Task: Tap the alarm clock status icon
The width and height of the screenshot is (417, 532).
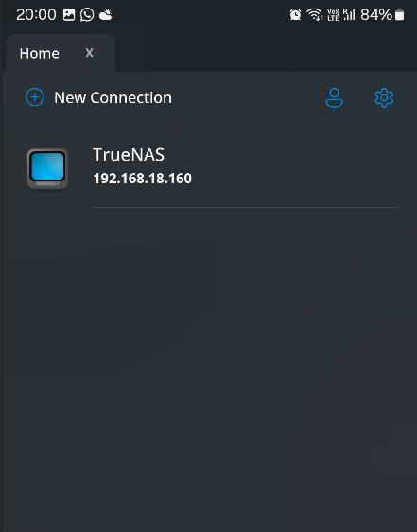Action: point(295,14)
